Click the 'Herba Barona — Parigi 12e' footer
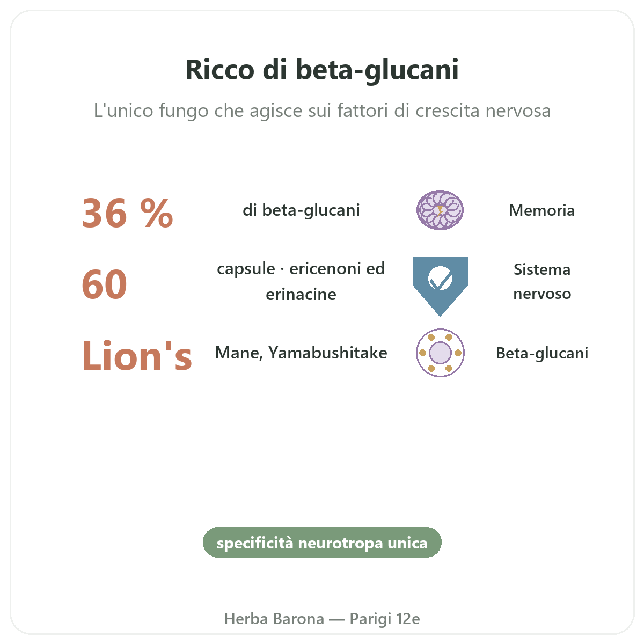Screen dimensions: 644x644 322,619
